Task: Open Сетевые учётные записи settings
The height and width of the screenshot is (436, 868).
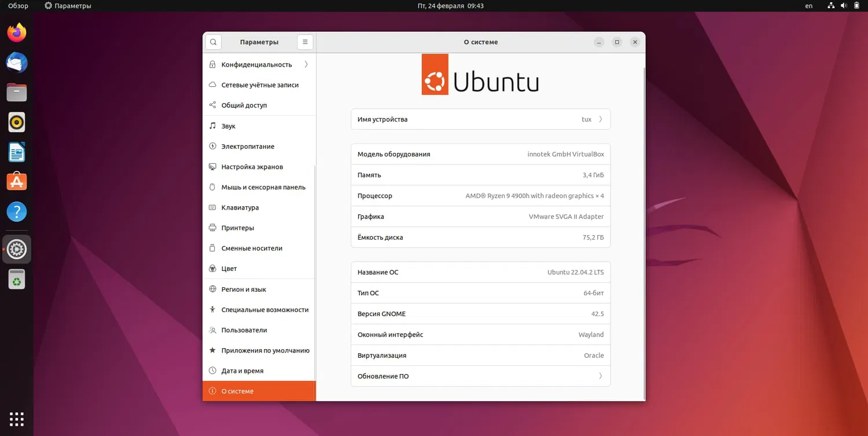Action: pos(259,85)
